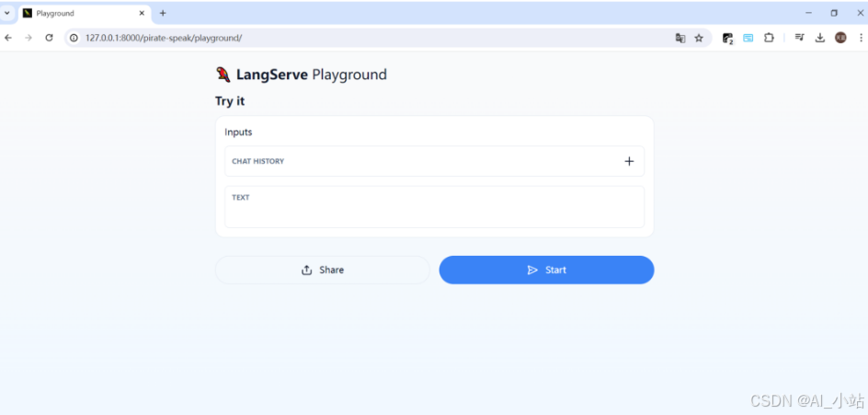Close the Playground tab
The image size is (868, 415).
[x=142, y=13]
